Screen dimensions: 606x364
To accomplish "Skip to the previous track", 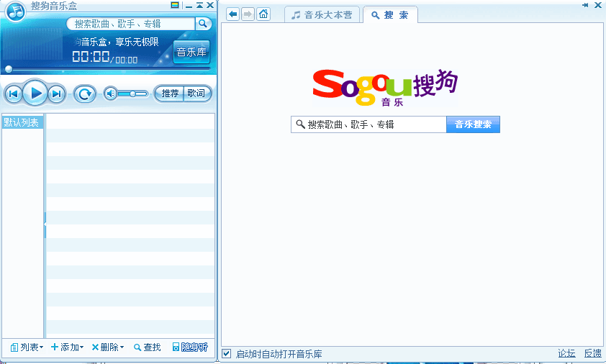I will point(13,94).
